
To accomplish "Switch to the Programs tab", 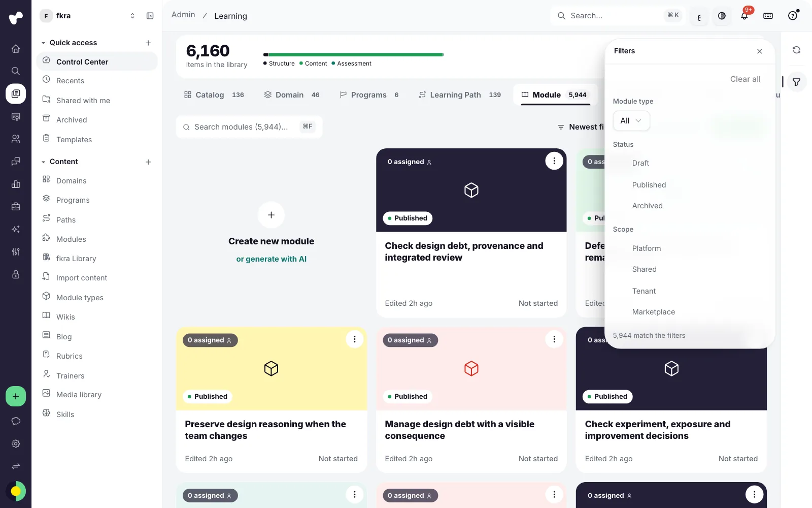I will 369,95.
